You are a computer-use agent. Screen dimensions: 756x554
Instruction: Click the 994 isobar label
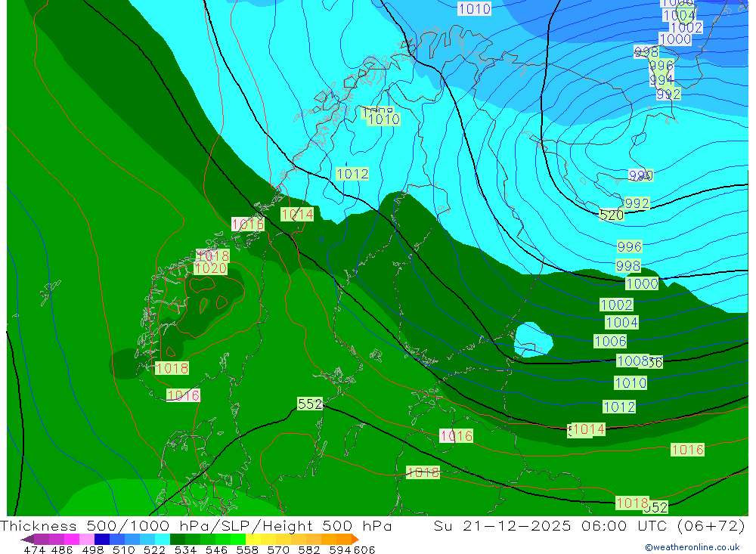pyautogui.click(x=661, y=79)
